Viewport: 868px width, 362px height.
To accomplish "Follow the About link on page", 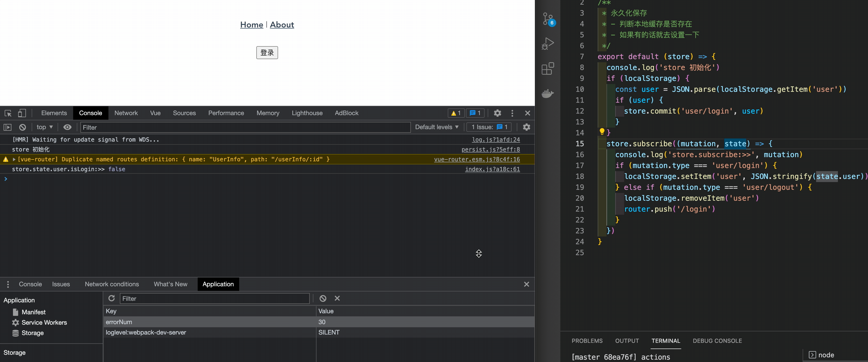I will [282, 25].
